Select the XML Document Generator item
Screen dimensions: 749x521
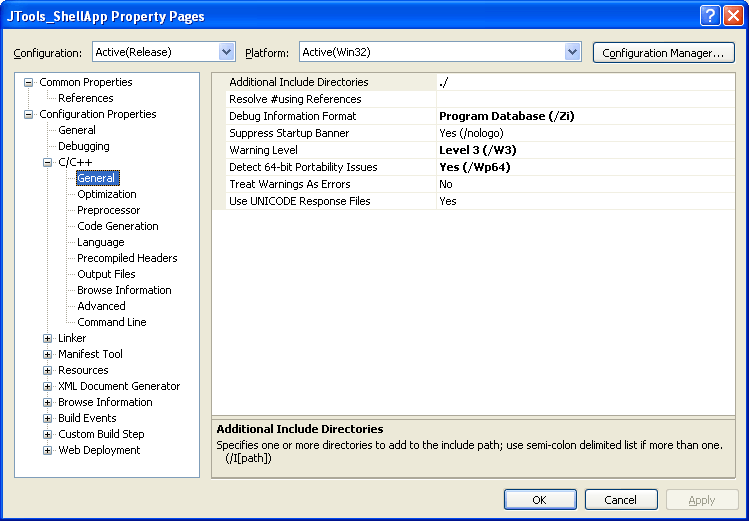[119, 386]
